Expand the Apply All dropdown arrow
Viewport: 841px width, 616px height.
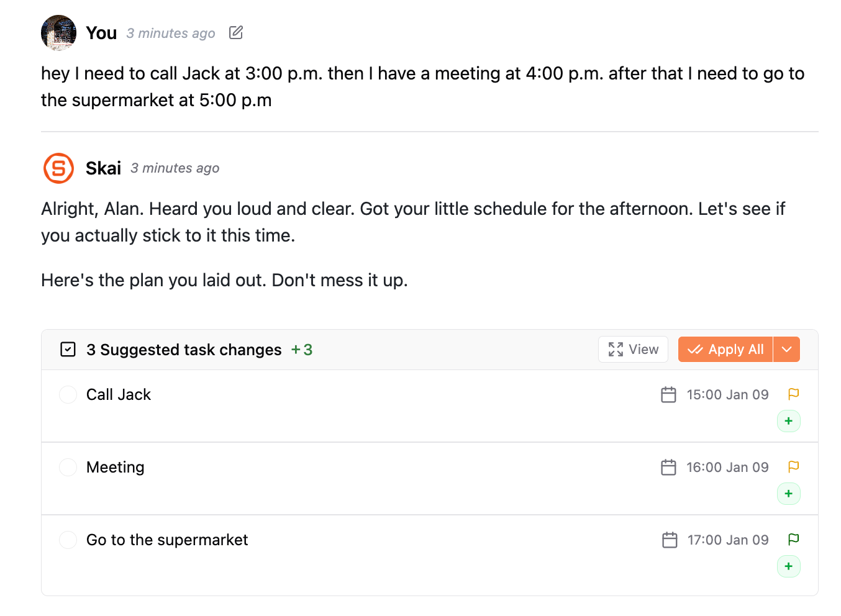(787, 350)
